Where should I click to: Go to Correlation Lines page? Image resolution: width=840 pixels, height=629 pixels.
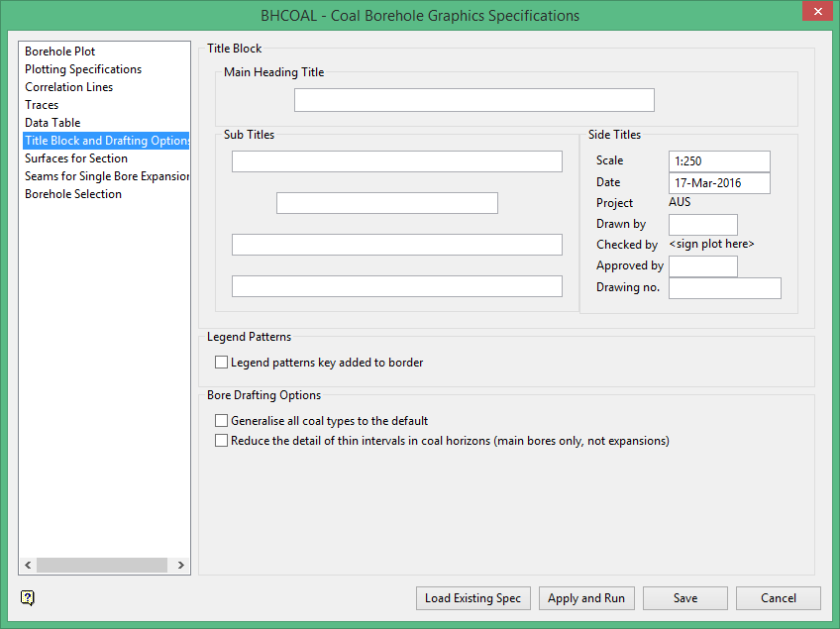tap(69, 87)
